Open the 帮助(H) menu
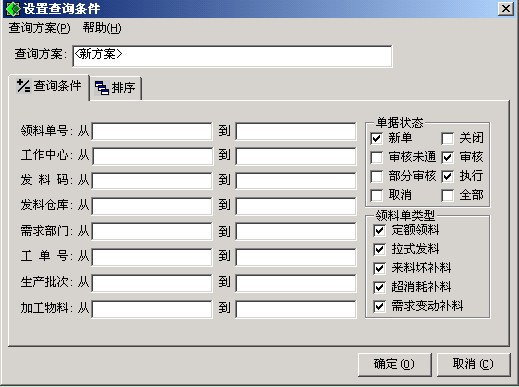Image resolution: width=519 pixels, height=387 pixels. tap(102, 28)
